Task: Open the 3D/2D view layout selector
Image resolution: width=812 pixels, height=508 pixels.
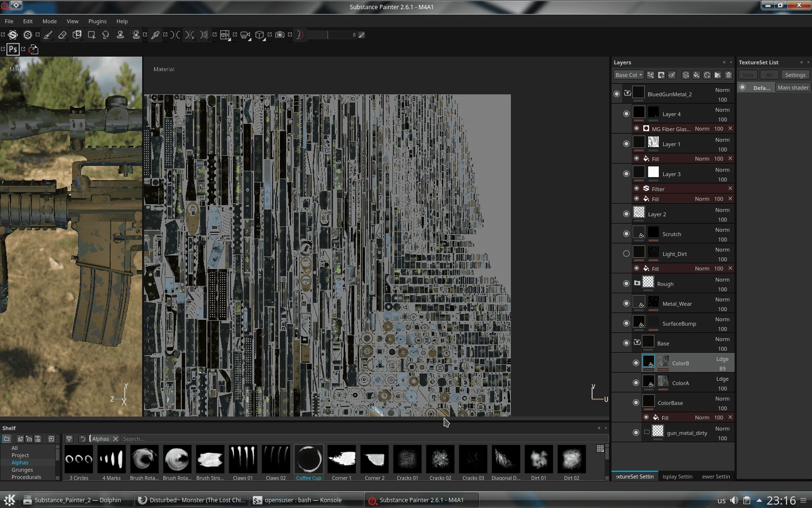Action: (225, 35)
